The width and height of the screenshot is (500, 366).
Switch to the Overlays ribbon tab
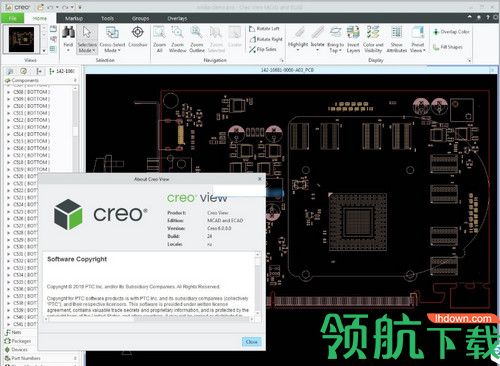pos(177,18)
